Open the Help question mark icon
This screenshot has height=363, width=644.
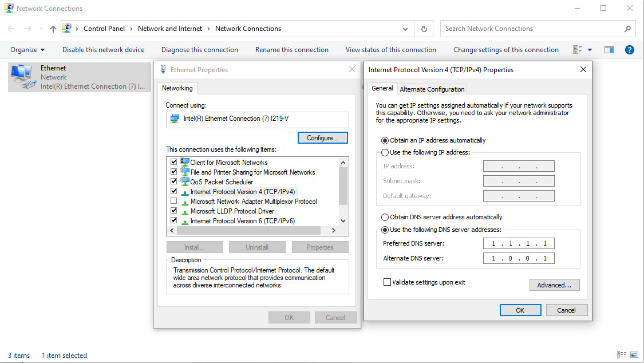[x=630, y=50]
